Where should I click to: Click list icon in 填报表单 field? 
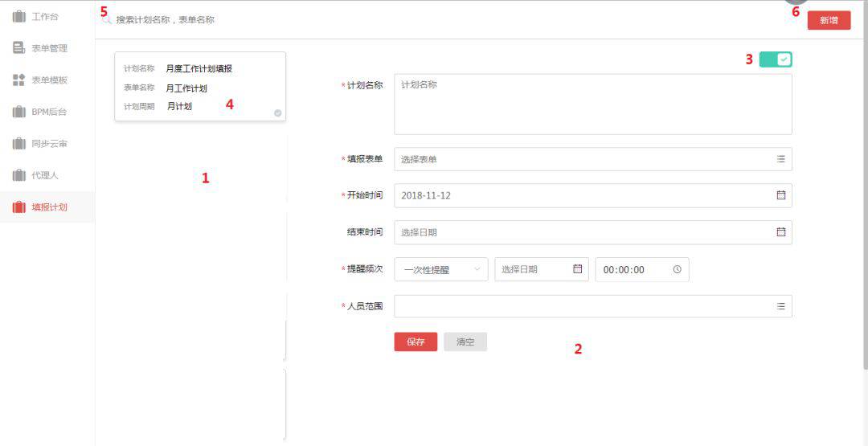point(780,159)
